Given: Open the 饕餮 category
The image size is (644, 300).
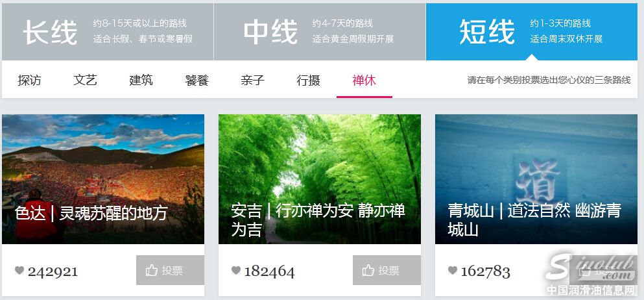Looking at the screenshot, I should tap(197, 80).
